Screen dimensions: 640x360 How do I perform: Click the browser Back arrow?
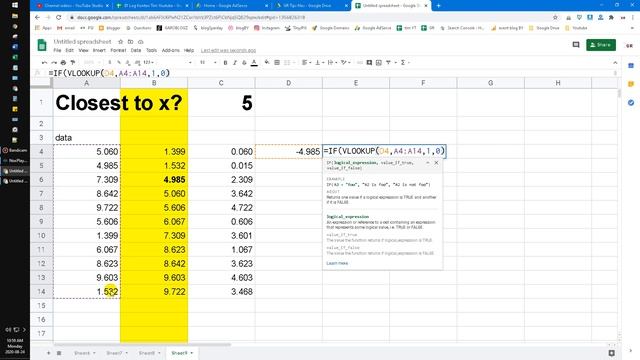pyautogui.click(x=37, y=18)
